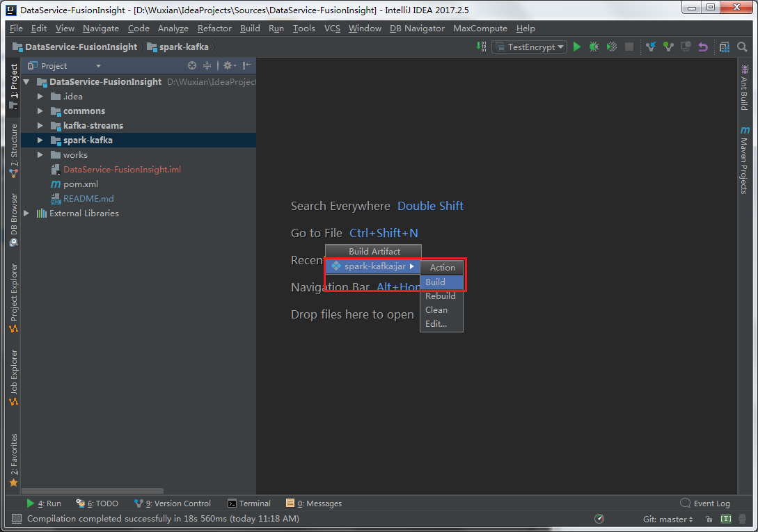758x532 pixels.
Task: Click the purple Revert arrow icon
Action: [x=703, y=47]
